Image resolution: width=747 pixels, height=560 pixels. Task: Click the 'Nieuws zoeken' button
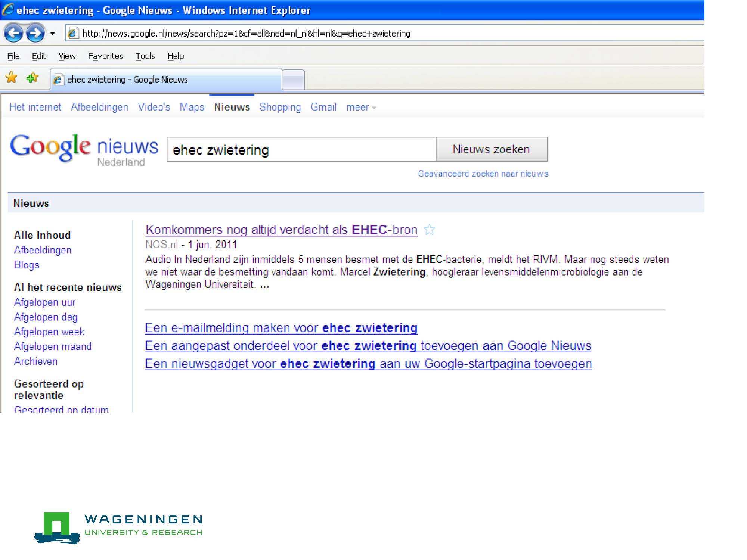coord(492,149)
